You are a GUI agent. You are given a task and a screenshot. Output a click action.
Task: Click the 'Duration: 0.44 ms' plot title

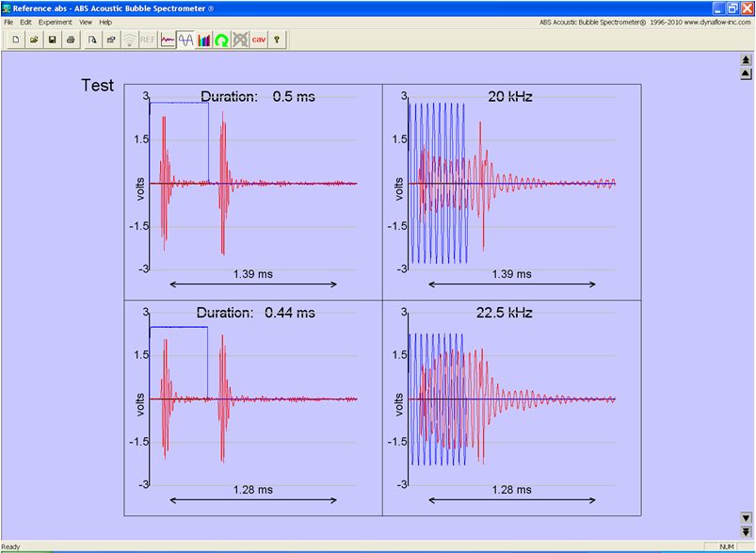tap(255, 313)
